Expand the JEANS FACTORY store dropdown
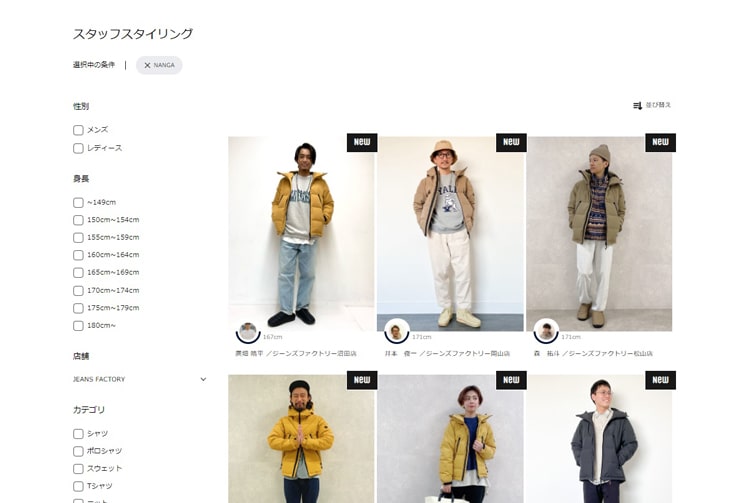 (140, 379)
